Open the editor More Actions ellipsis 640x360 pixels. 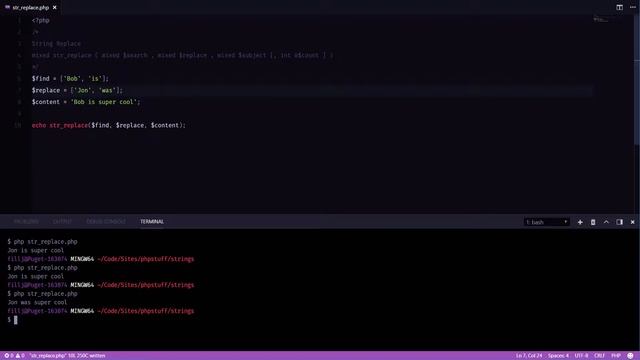(633, 7)
